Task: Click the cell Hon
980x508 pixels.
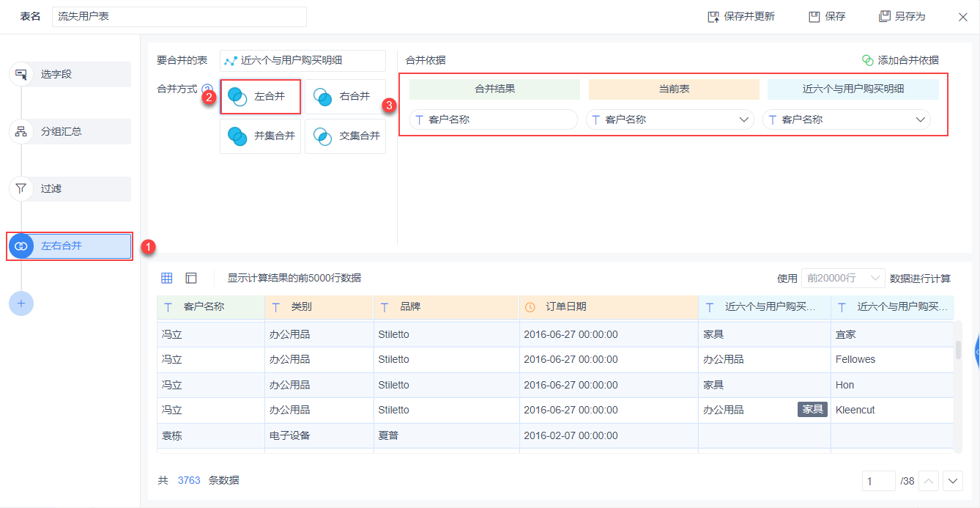Action: pyautogui.click(x=892, y=385)
